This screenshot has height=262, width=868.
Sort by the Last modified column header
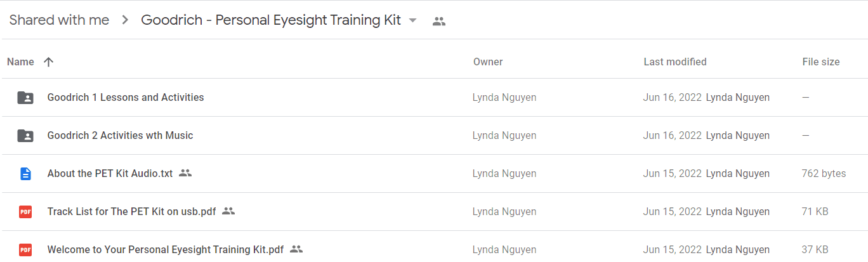[675, 62]
